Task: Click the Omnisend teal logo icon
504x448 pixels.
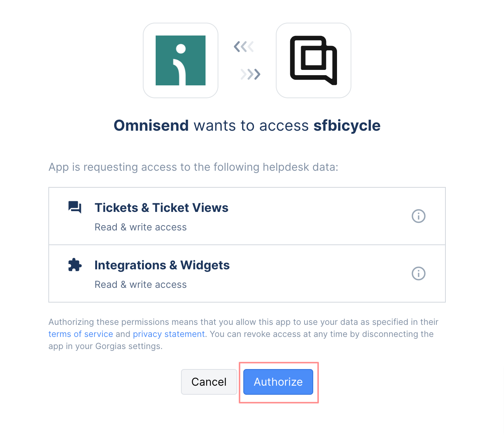Action: click(x=181, y=60)
